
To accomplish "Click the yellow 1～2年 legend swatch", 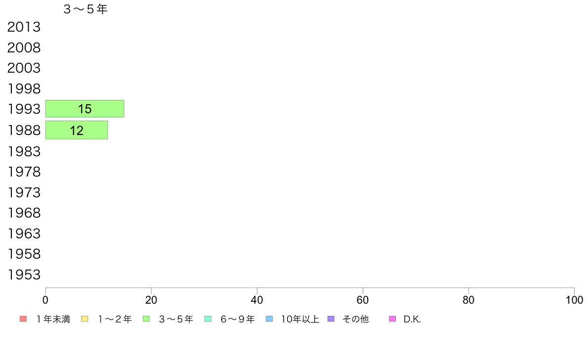I will 85,319.
